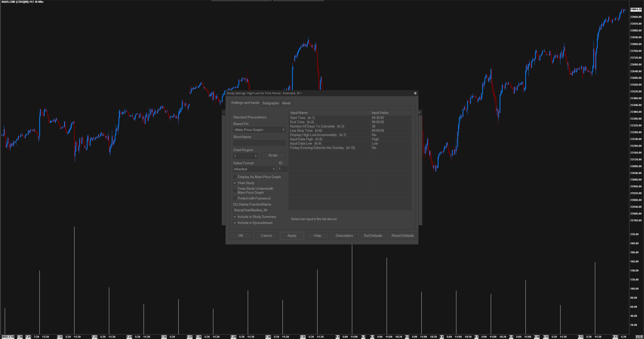Enable Display As Main Price Graph
The height and width of the screenshot is (339, 644).
(x=235, y=177)
